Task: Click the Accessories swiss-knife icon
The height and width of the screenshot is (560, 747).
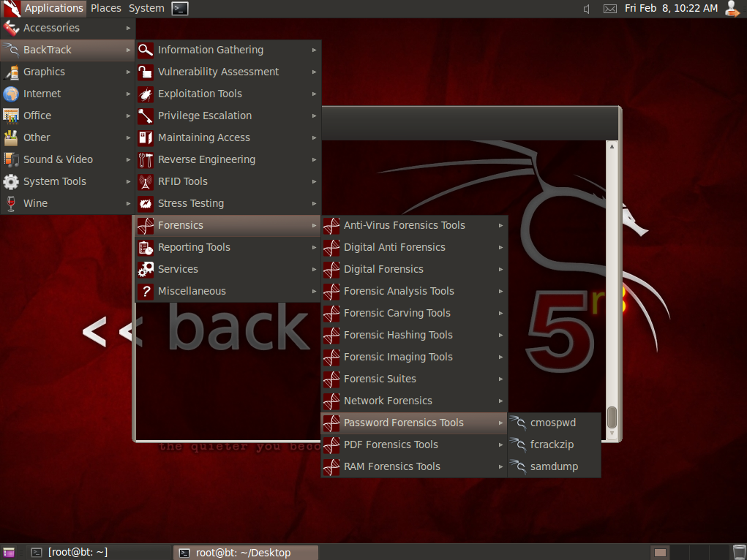Action: click(x=11, y=28)
